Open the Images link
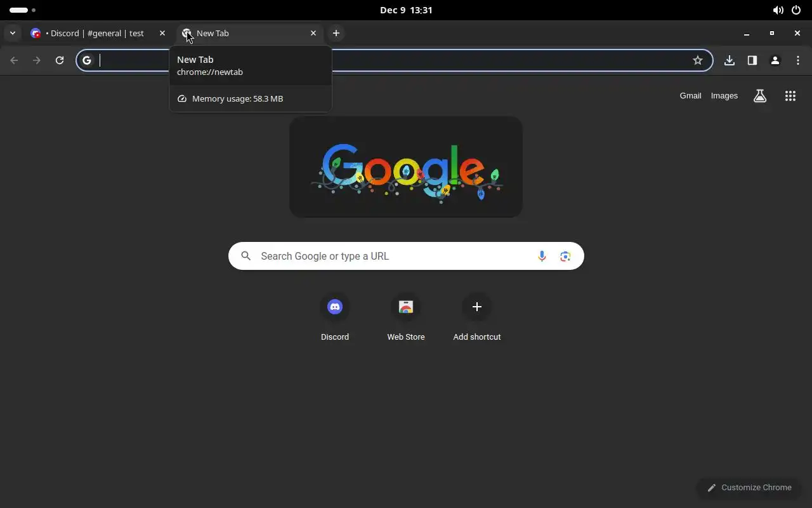812x508 pixels. (x=724, y=96)
